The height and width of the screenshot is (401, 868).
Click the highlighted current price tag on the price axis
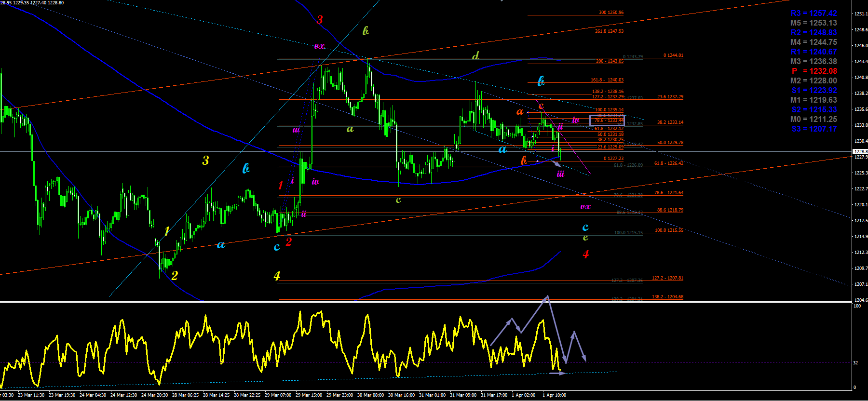[x=861, y=151]
